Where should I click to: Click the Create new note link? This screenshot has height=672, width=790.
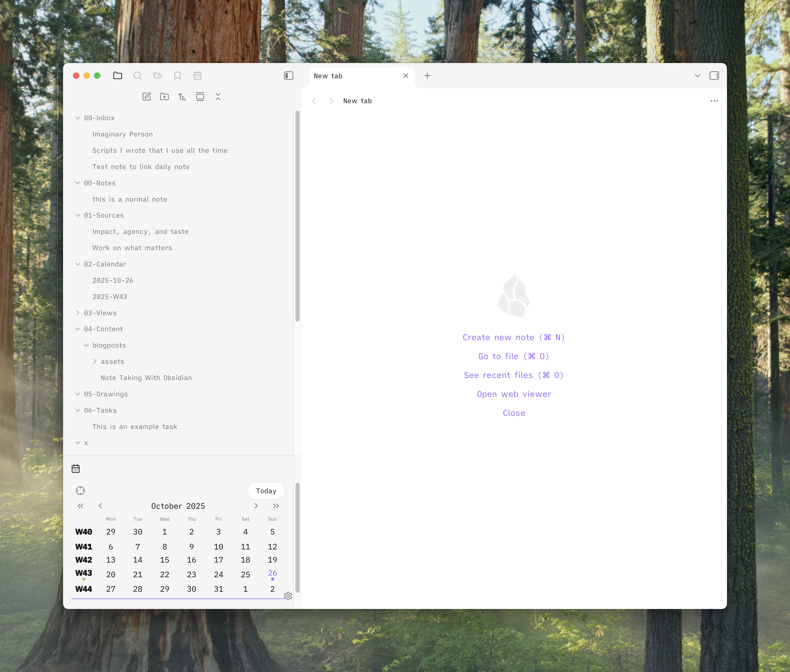tap(513, 338)
